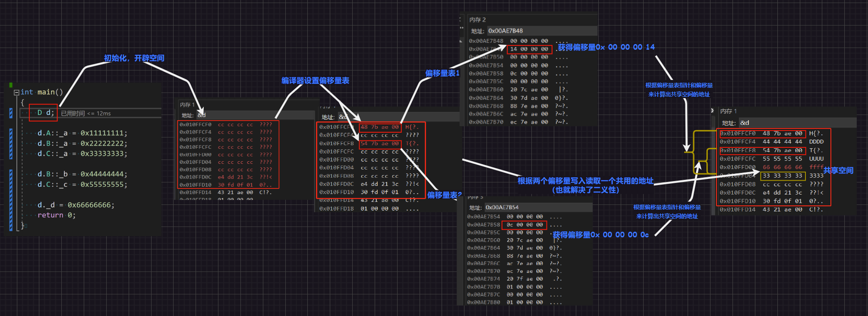Select the yellow-boxed "33 33 33 33" bytes

pyautogui.click(x=782, y=176)
